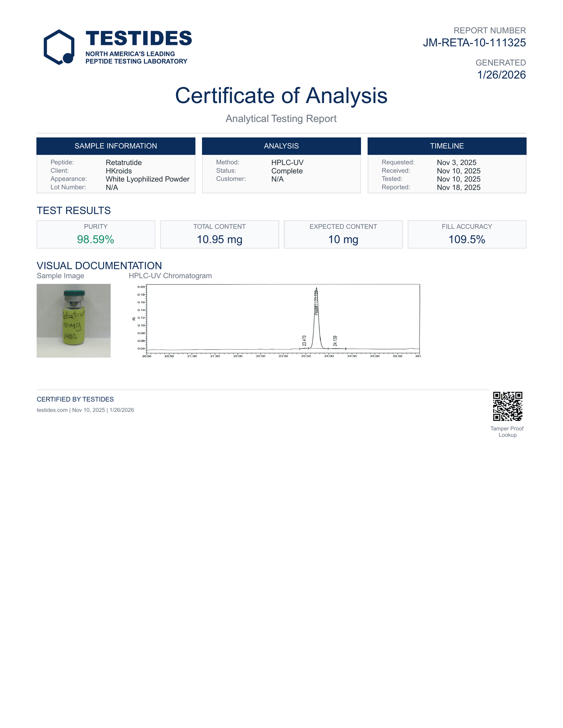Click the TESTIDES brand name heading
This screenshot has height=728, width=563.
click(139, 38)
